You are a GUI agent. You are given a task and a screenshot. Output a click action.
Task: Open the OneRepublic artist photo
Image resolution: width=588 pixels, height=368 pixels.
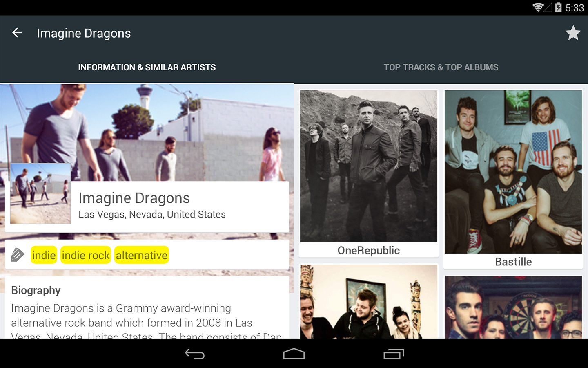368,166
